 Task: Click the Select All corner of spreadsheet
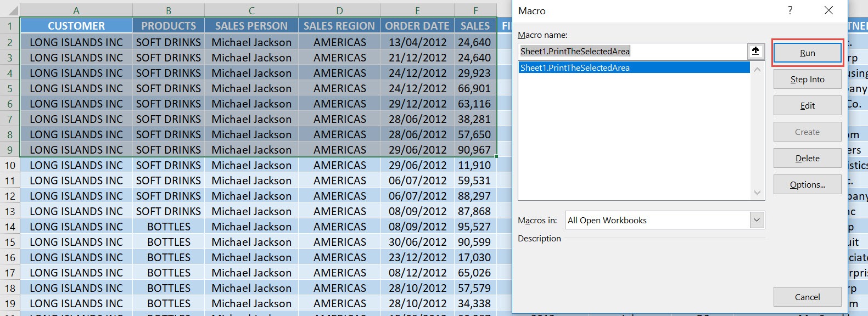(10, 10)
